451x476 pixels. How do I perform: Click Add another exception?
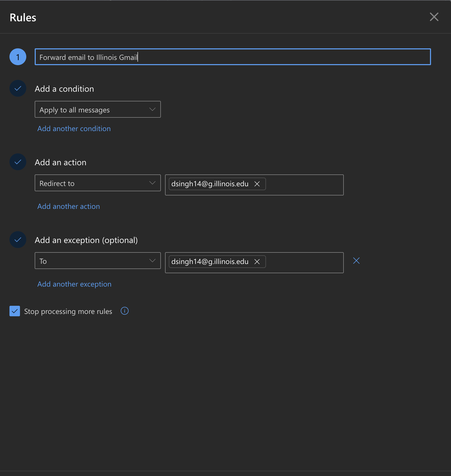[74, 284]
